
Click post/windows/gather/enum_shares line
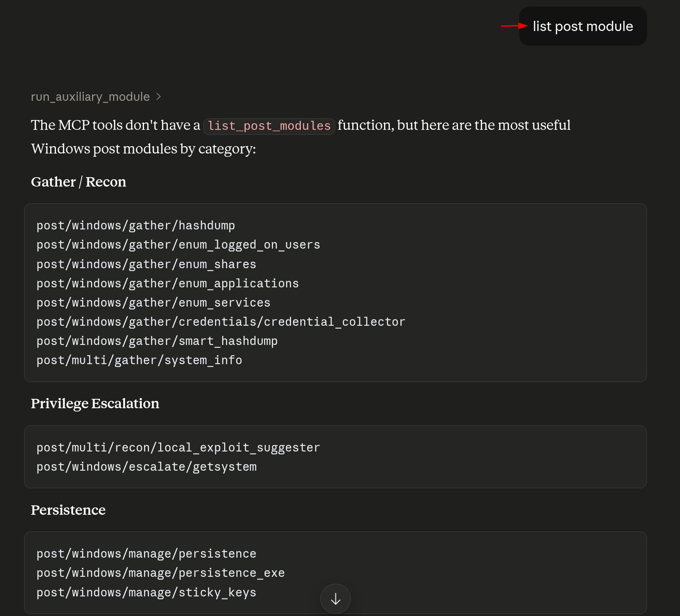(146, 265)
